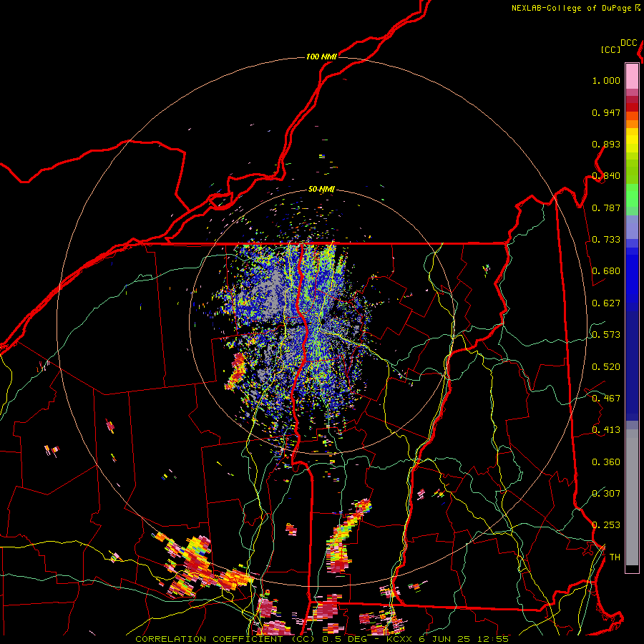Click the 0.787 legend value
The image size is (644, 644).
point(606,208)
